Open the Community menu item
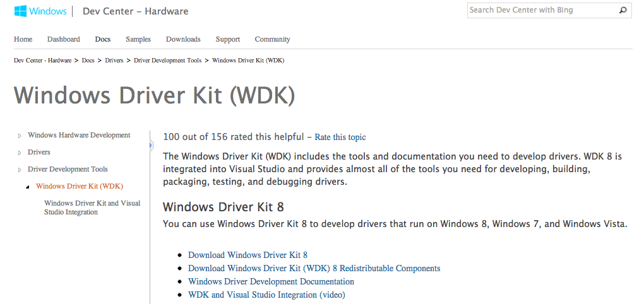This screenshot has width=644, height=304. tap(272, 39)
